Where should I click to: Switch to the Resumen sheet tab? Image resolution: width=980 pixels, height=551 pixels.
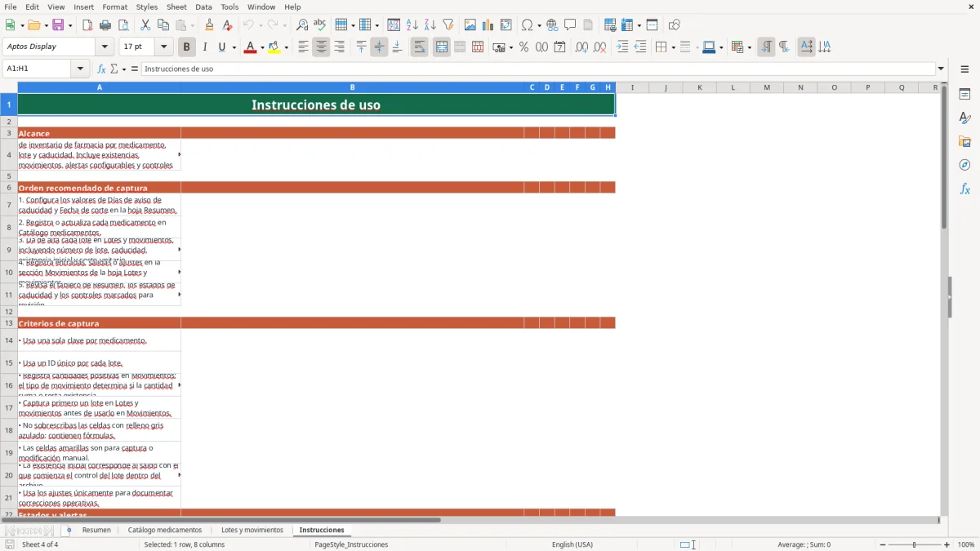pyautogui.click(x=96, y=530)
